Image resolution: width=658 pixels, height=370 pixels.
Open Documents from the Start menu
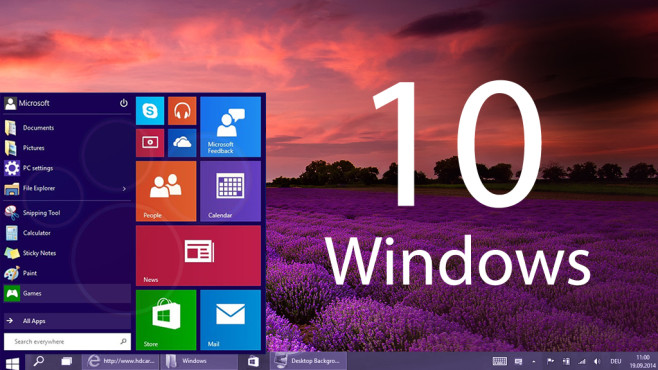pyautogui.click(x=67, y=128)
